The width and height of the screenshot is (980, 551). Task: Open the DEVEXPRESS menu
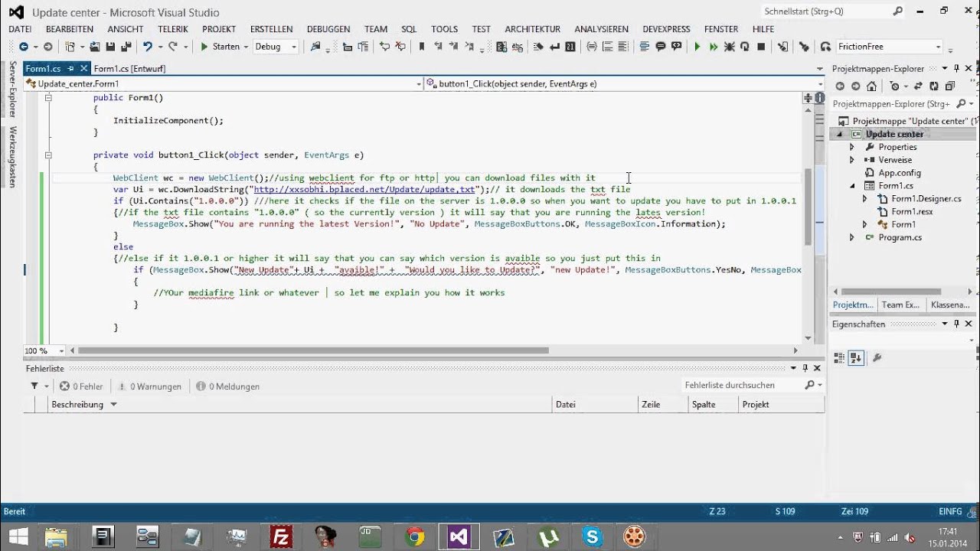666,29
